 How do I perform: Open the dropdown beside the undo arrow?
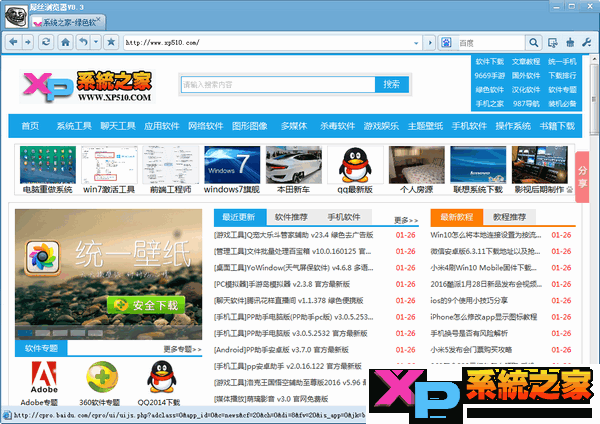click(96, 42)
